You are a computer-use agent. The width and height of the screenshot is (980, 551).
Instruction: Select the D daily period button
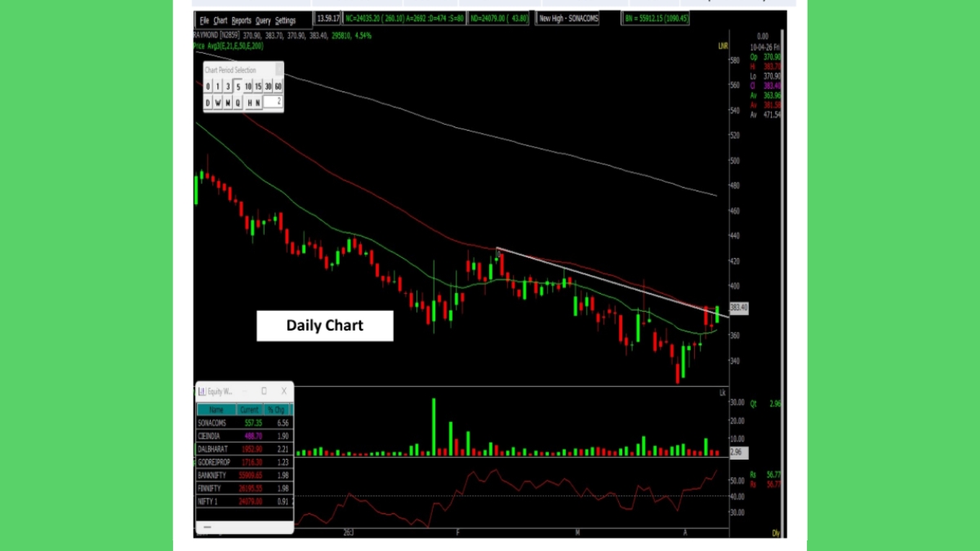208,103
